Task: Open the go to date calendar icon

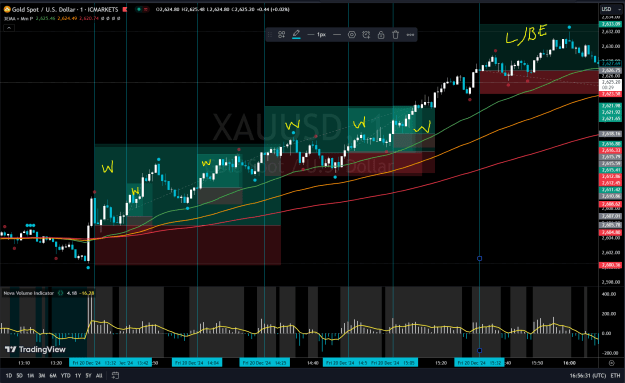Action: tap(115, 375)
